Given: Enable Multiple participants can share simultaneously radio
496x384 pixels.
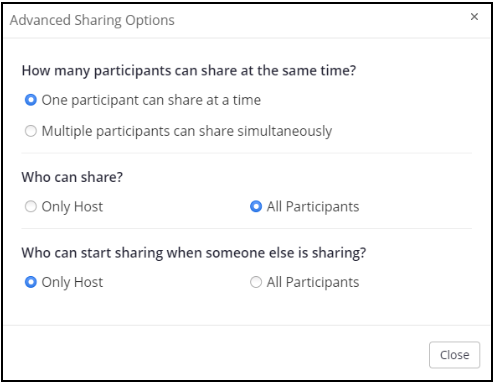Looking at the screenshot, I should 31,131.
